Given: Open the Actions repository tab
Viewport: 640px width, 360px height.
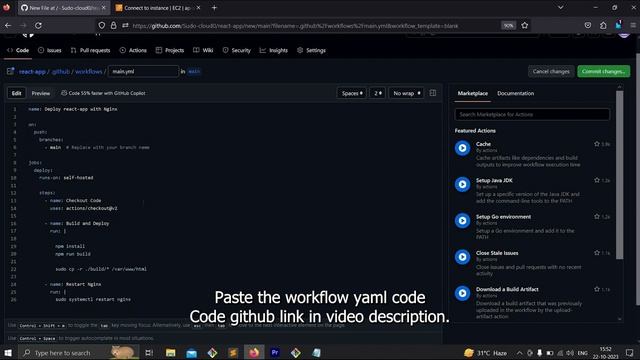Looking at the screenshot, I should point(133,50).
